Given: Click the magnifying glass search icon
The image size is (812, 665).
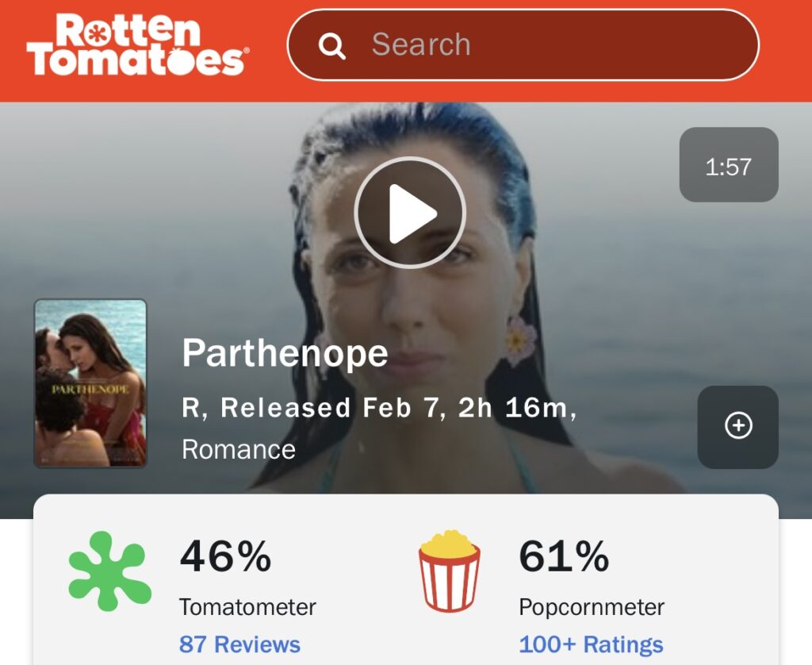Looking at the screenshot, I should click(x=332, y=45).
